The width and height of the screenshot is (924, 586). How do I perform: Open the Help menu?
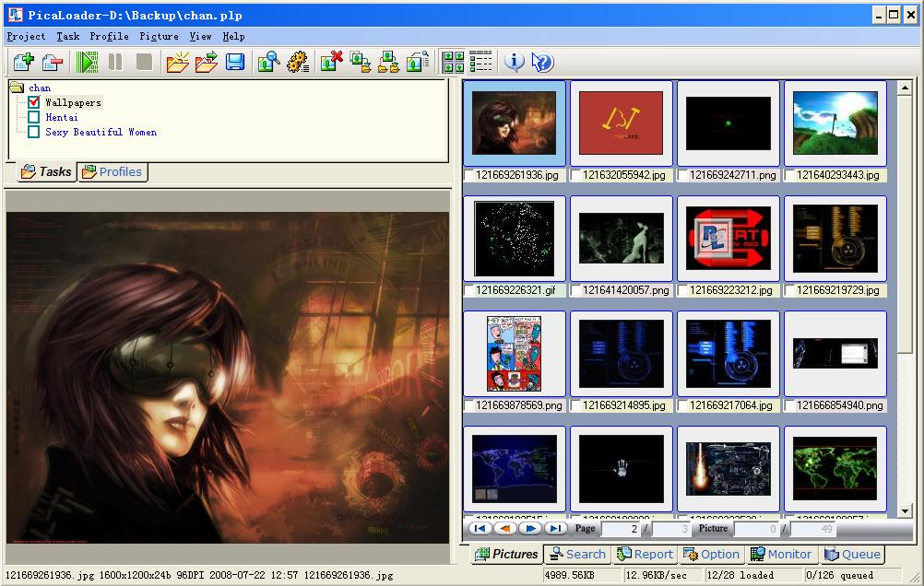click(x=233, y=37)
